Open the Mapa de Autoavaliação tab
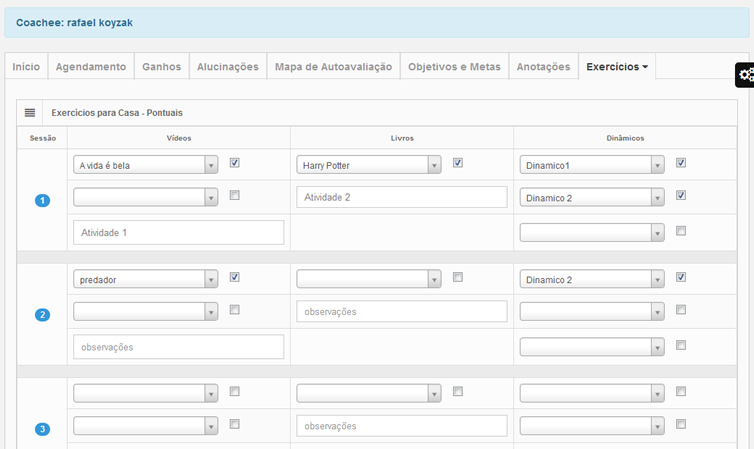The width and height of the screenshot is (754, 449). [x=333, y=67]
